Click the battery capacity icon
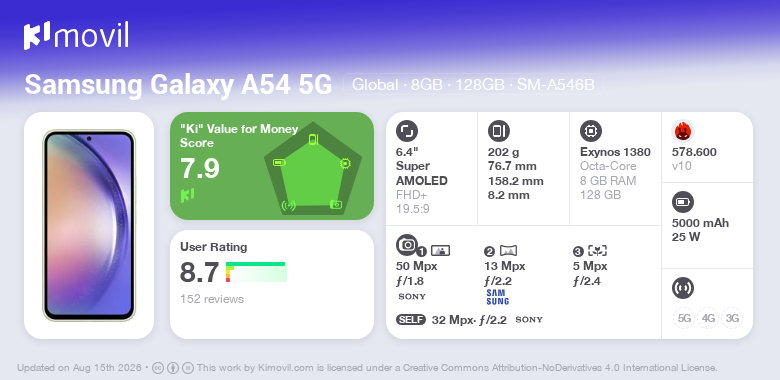Screen dimensions: 780x380 click(x=682, y=202)
